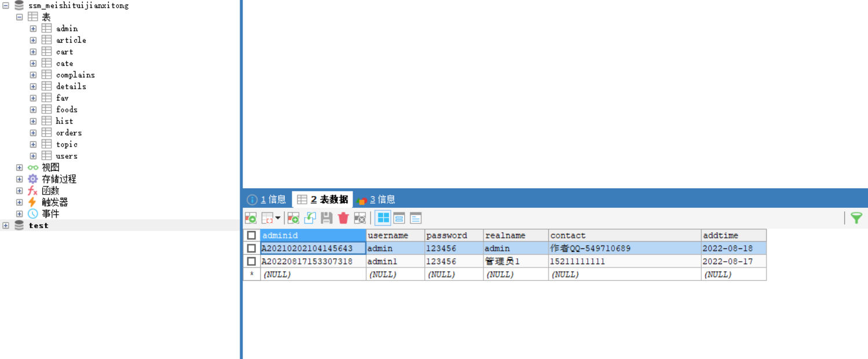Click the cart table icon

click(47, 52)
